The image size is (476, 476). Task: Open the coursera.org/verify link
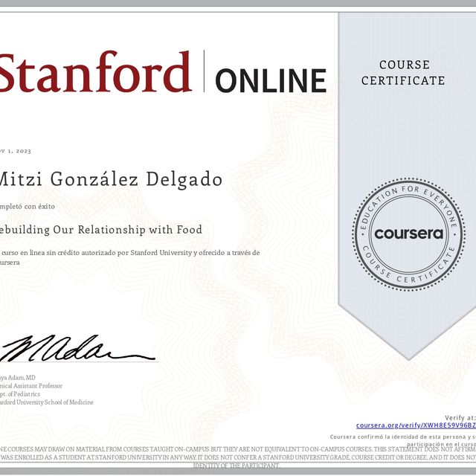(x=416, y=425)
